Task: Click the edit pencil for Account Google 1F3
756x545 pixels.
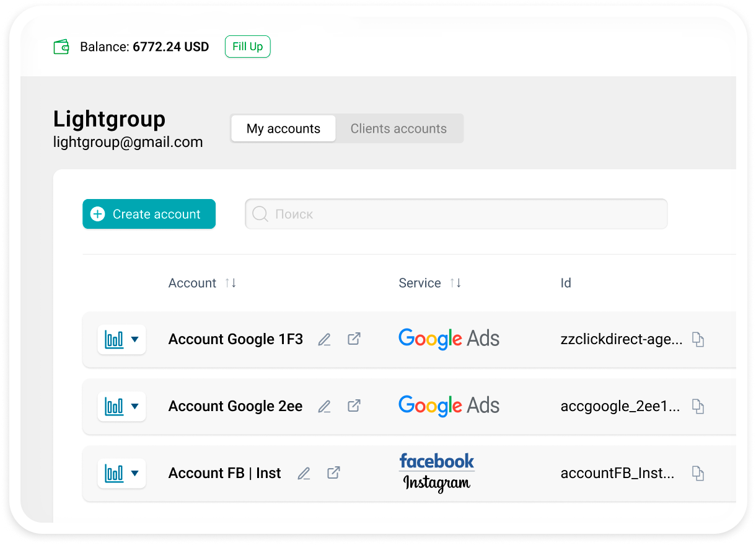Action: [x=324, y=339]
